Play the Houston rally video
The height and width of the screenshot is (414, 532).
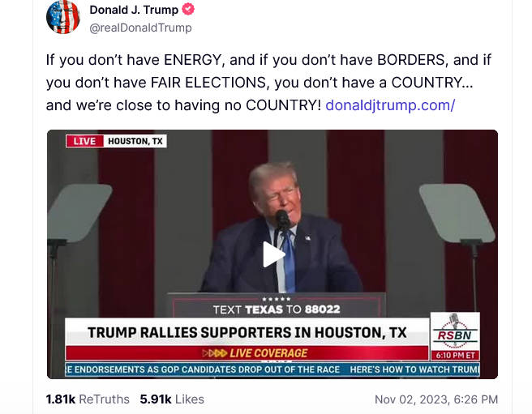[x=274, y=254]
